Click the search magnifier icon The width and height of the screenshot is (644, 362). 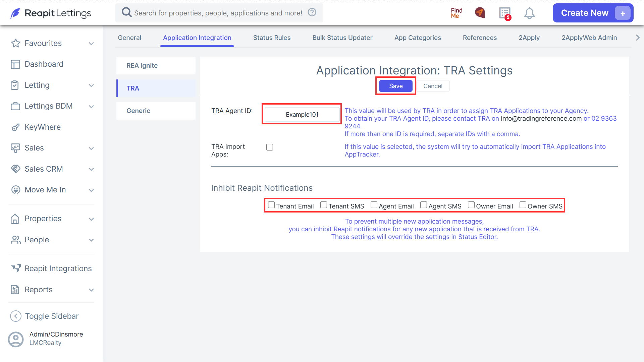click(x=126, y=12)
